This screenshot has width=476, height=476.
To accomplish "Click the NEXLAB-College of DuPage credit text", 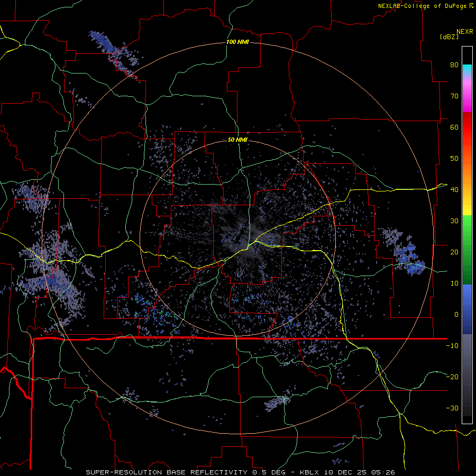I will pyautogui.click(x=423, y=6).
